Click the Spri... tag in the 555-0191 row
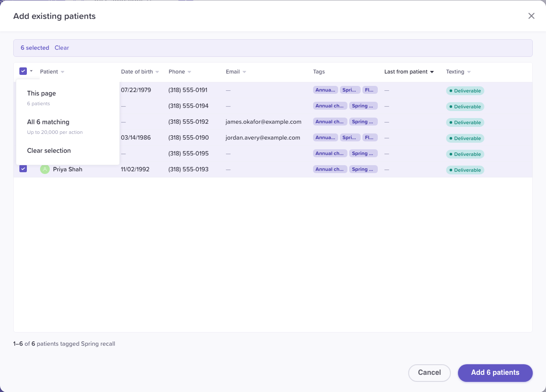This screenshot has width=546, height=392. pos(350,90)
